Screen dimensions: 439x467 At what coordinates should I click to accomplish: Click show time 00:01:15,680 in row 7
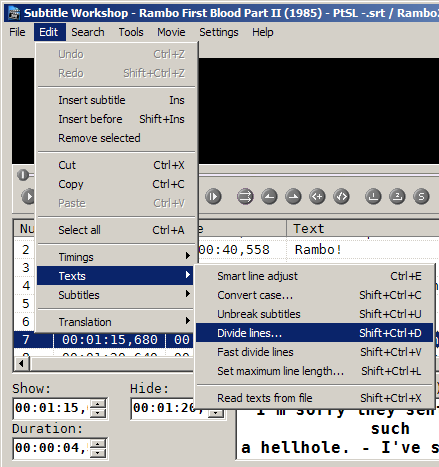(x=110, y=340)
